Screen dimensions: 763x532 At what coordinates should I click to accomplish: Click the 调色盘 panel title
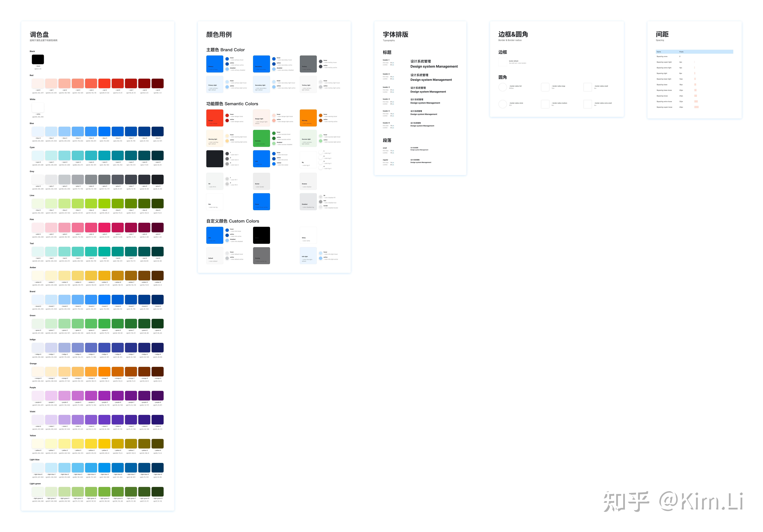39,35
